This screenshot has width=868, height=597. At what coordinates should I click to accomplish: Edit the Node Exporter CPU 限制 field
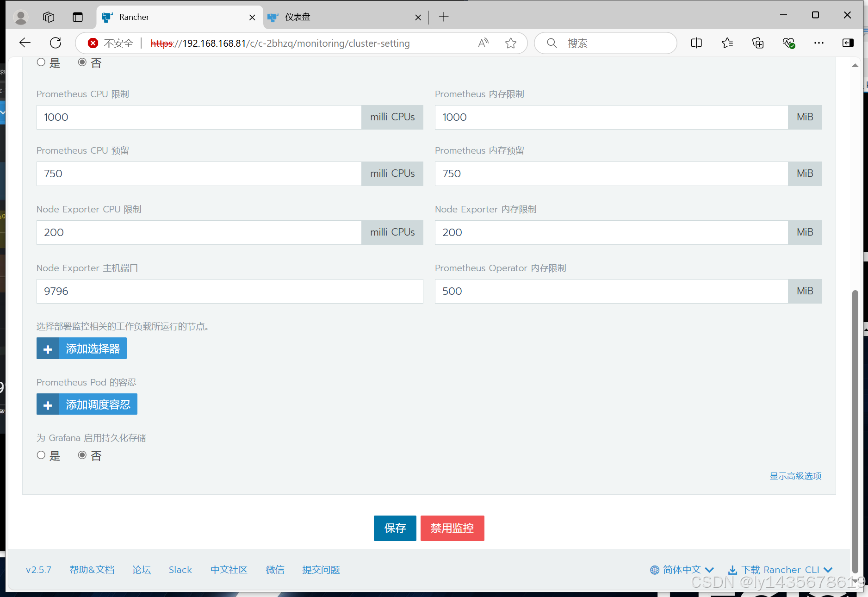pos(199,232)
